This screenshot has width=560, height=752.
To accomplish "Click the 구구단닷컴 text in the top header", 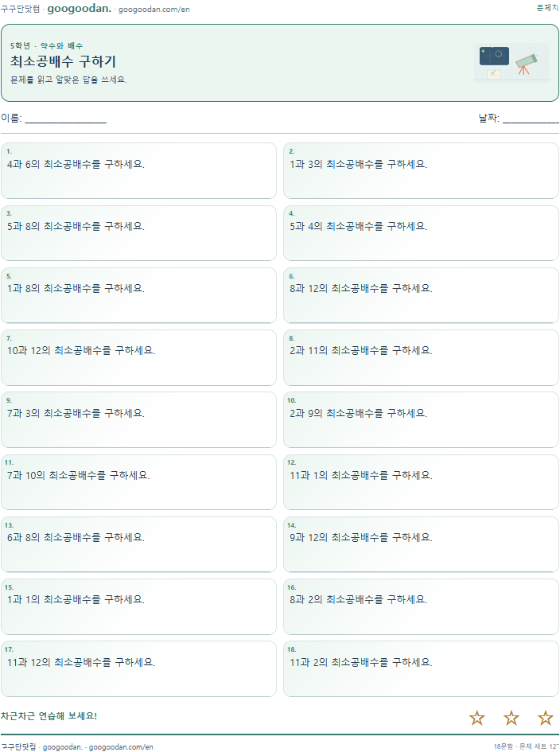I will (20, 9).
